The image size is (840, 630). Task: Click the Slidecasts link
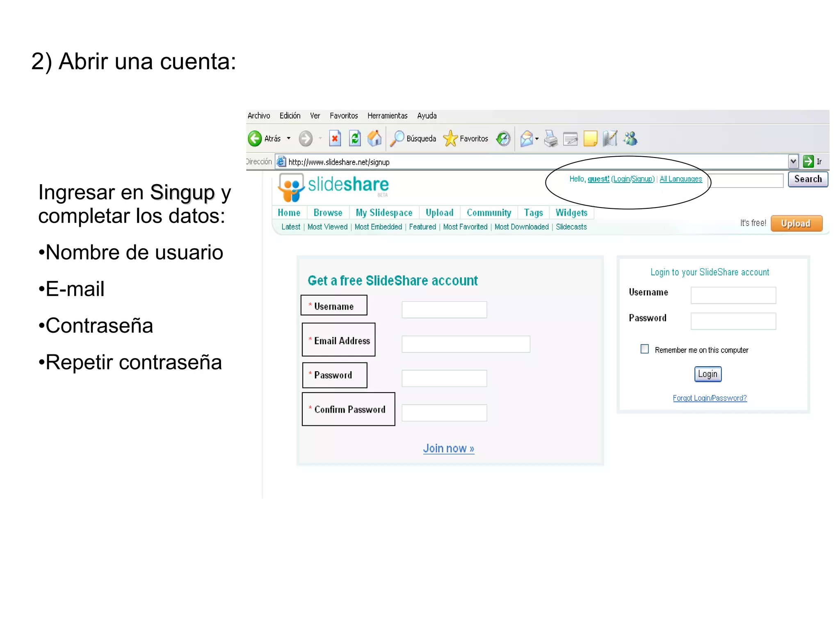click(x=571, y=227)
